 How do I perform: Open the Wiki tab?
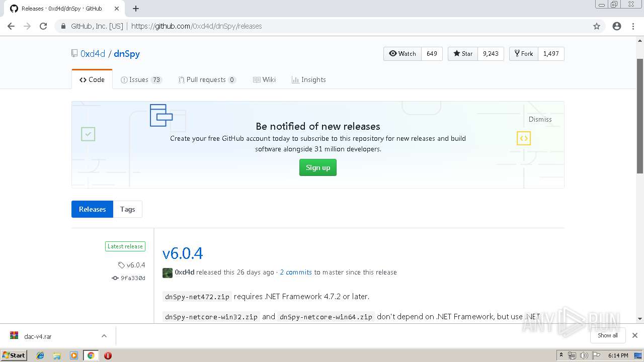point(265,79)
